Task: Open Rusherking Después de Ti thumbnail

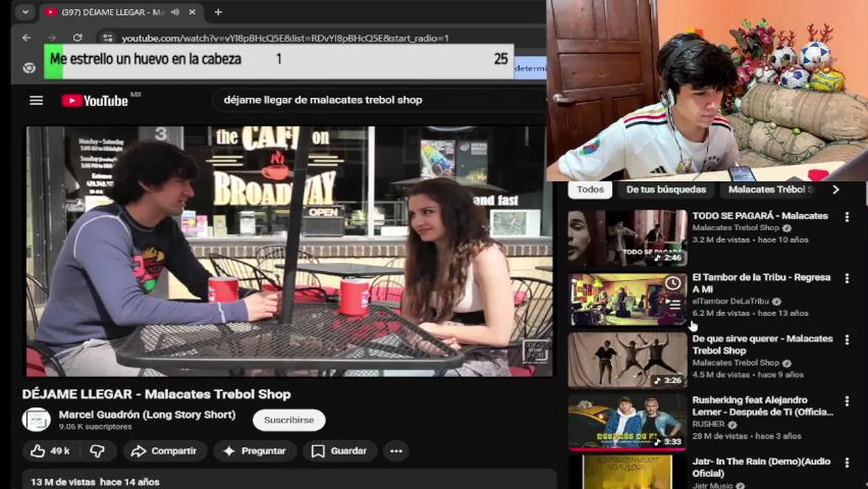Action: click(x=628, y=422)
